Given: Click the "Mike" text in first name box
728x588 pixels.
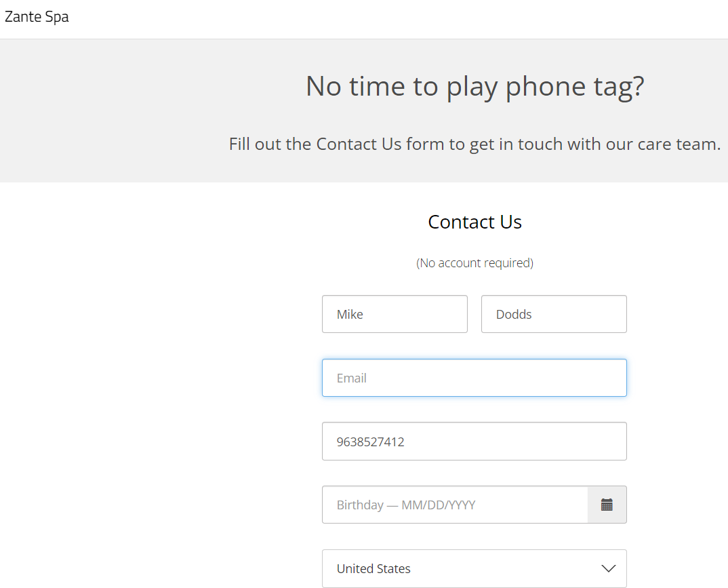Looking at the screenshot, I should (x=350, y=315).
